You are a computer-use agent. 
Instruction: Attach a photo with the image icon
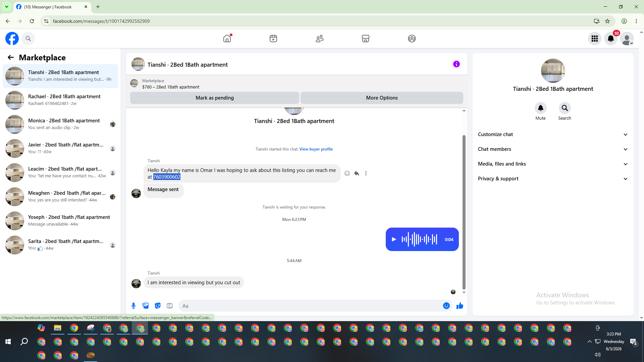click(x=146, y=306)
